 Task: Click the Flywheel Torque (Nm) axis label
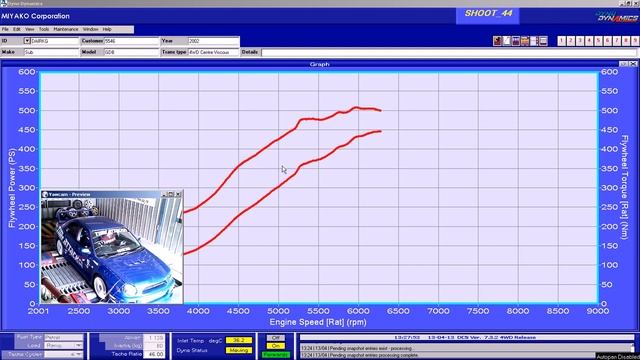[x=624, y=187]
